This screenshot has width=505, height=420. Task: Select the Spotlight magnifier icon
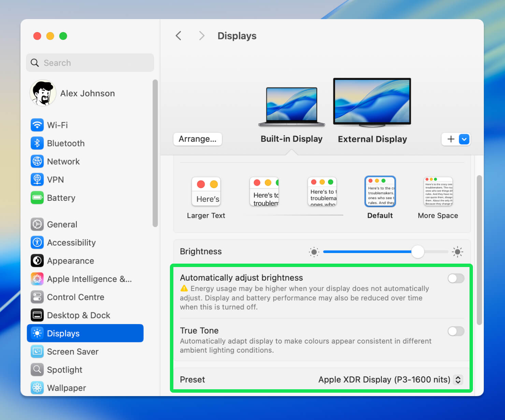[37, 369]
